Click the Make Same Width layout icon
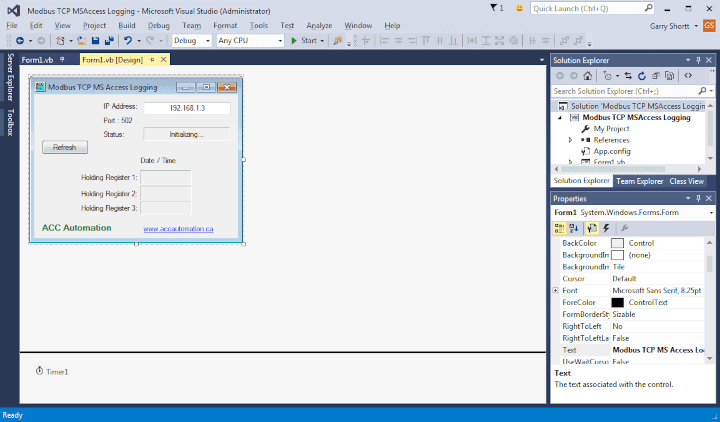The image size is (720, 422). 472,40
